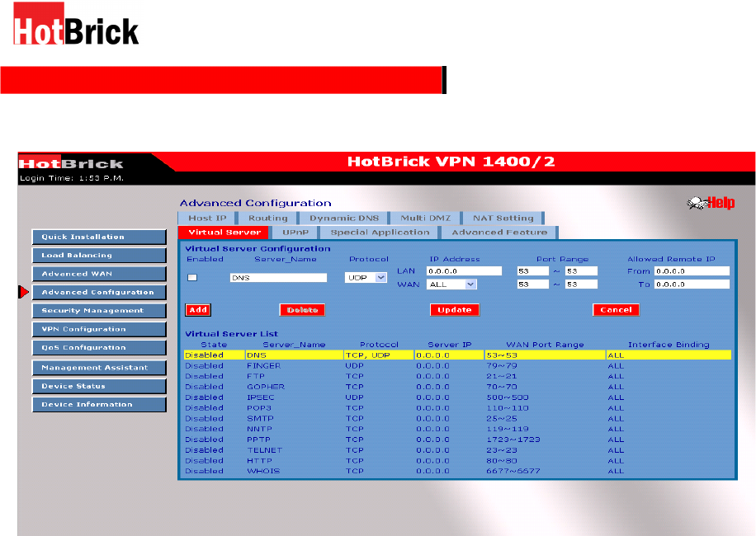Click the 6677~6677 port range cell

click(513, 472)
